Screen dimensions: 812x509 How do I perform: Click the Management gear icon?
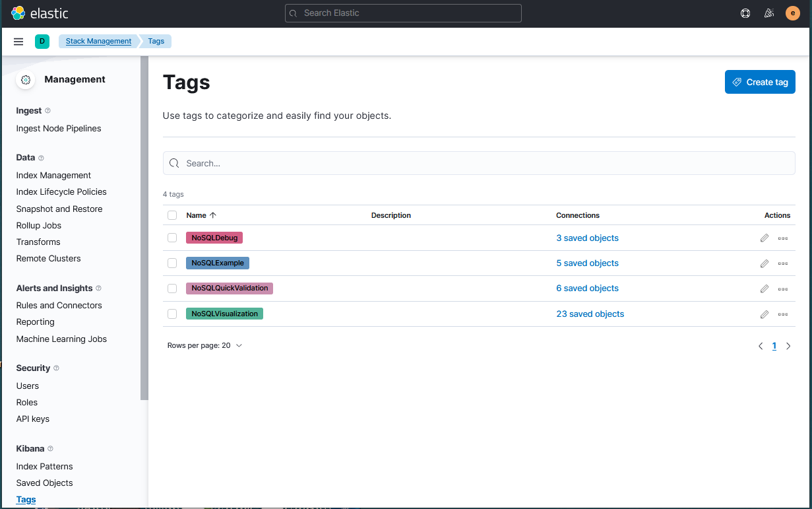point(26,80)
